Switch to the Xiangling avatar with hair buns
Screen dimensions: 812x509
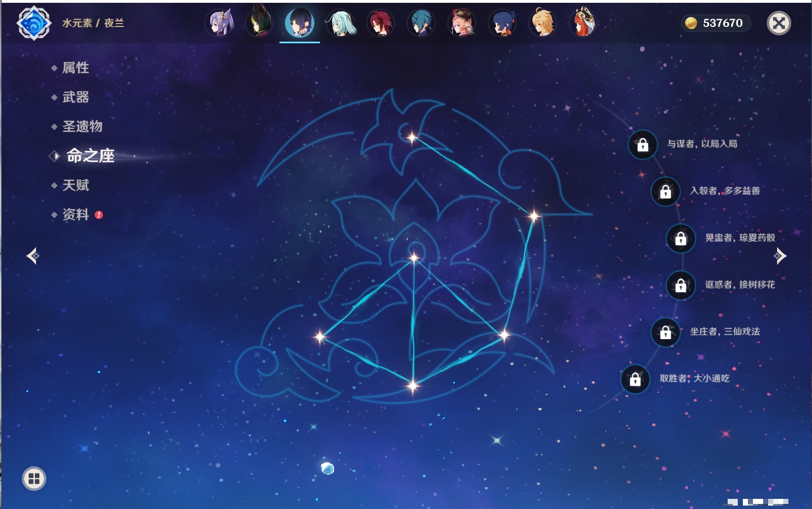coord(502,23)
